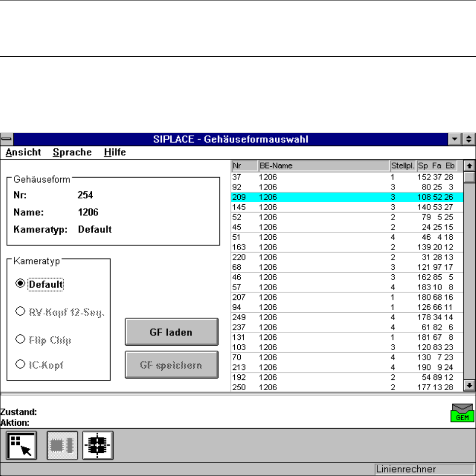The image size is (476, 476).
Task: Open the green GEM mailbox icon
Action: tap(462, 413)
